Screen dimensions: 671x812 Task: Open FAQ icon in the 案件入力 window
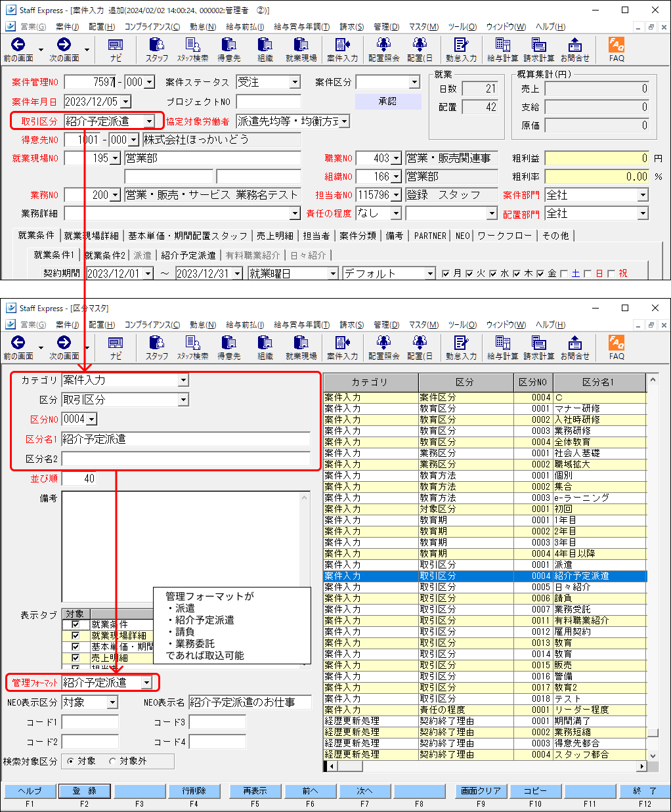coord(617,49)
